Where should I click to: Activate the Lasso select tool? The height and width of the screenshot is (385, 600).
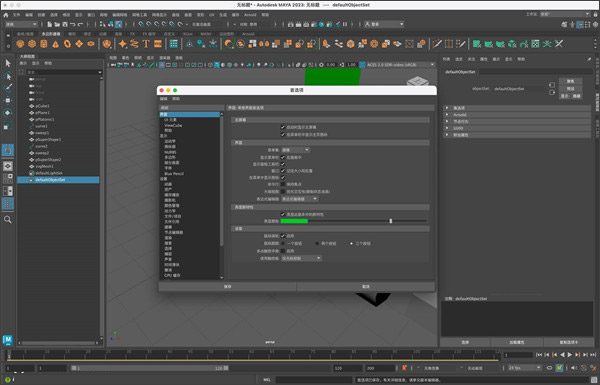click(8, 76)
